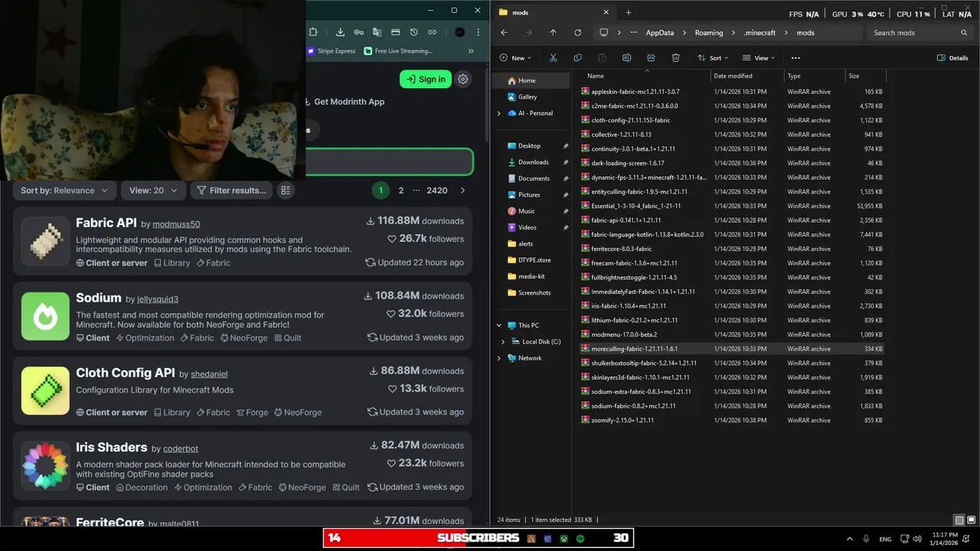Open author modmuss50 profile link
Screen dimensions: 980x551
coord(176,224)
